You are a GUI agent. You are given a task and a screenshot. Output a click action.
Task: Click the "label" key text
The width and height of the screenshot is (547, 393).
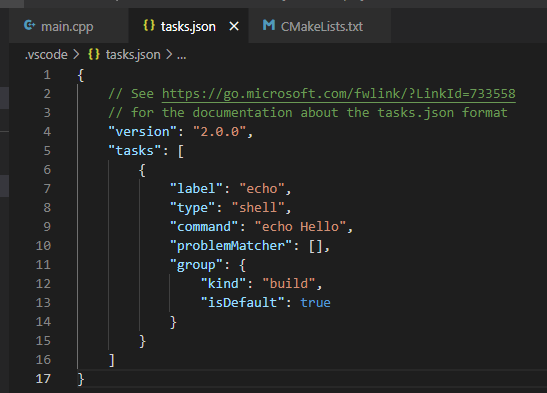pyautogui.click(x=196, y=189)
